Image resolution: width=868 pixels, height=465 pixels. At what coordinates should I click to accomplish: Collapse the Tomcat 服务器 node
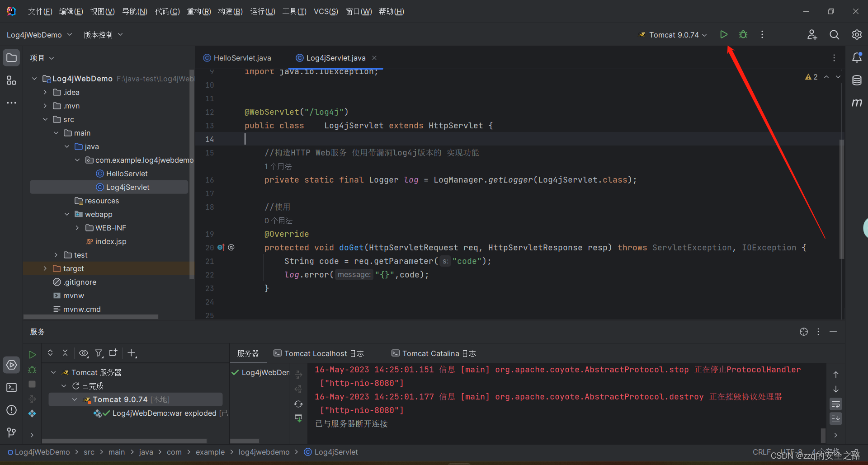click(53, 372)
